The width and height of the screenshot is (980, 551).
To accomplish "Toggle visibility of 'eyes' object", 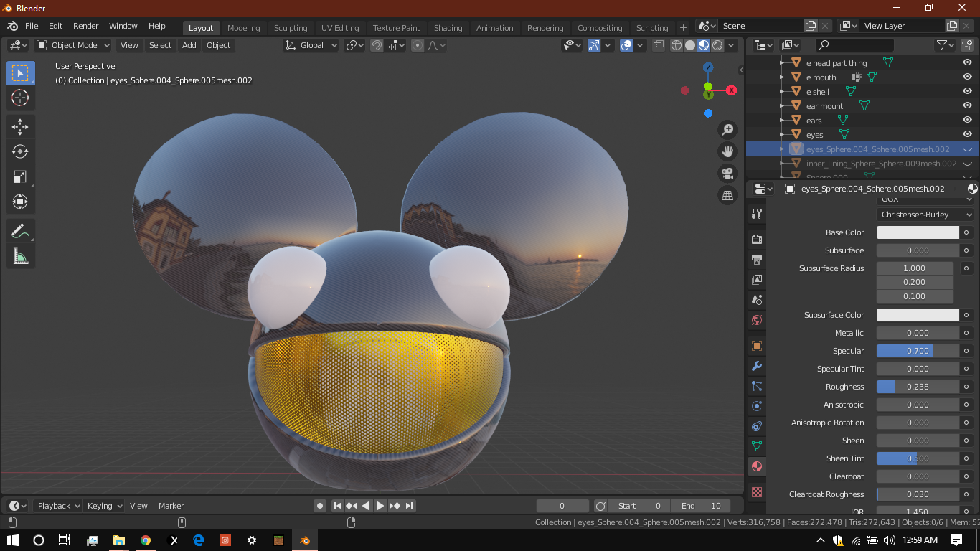I will 967,135.
